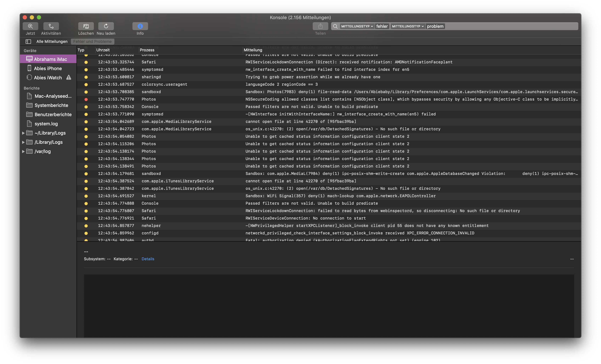601x364 pixels.
Task: Enable the Fehler und Probleme filter
Action: pos(92,41)
